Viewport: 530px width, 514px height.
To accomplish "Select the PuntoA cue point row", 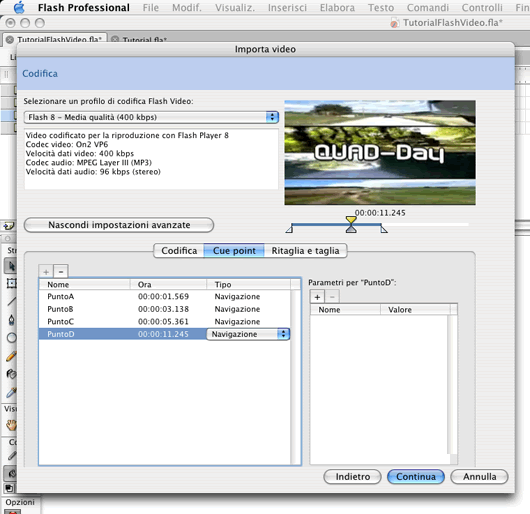I will (165, 296).
